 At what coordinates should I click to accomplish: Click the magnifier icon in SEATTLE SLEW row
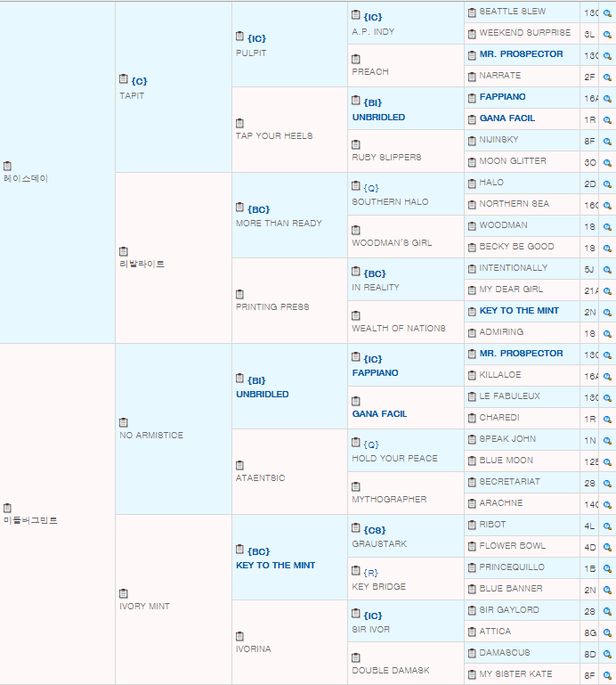pyautogui.click(x=607, y=13)
